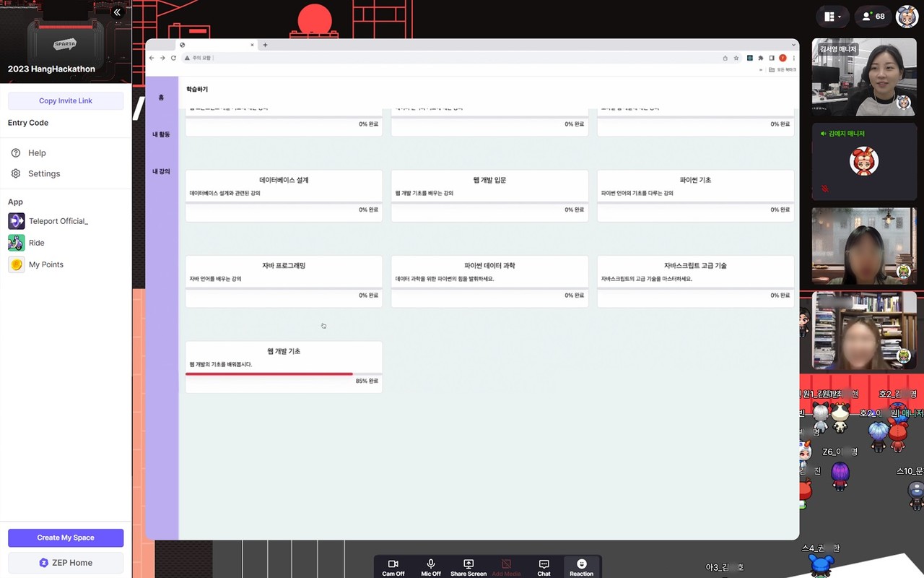Select the Share Screen icon
924x578 pixels.
tap(468, 566)
